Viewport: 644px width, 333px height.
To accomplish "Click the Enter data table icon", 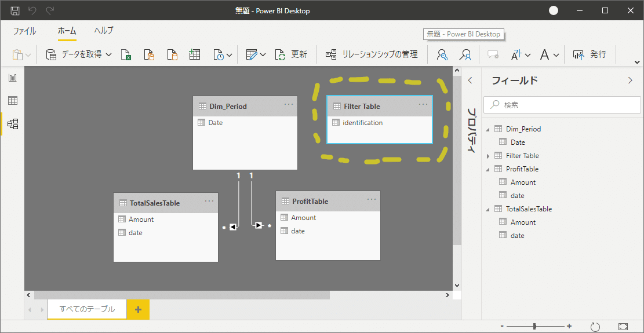I will [x=194, y=54].
